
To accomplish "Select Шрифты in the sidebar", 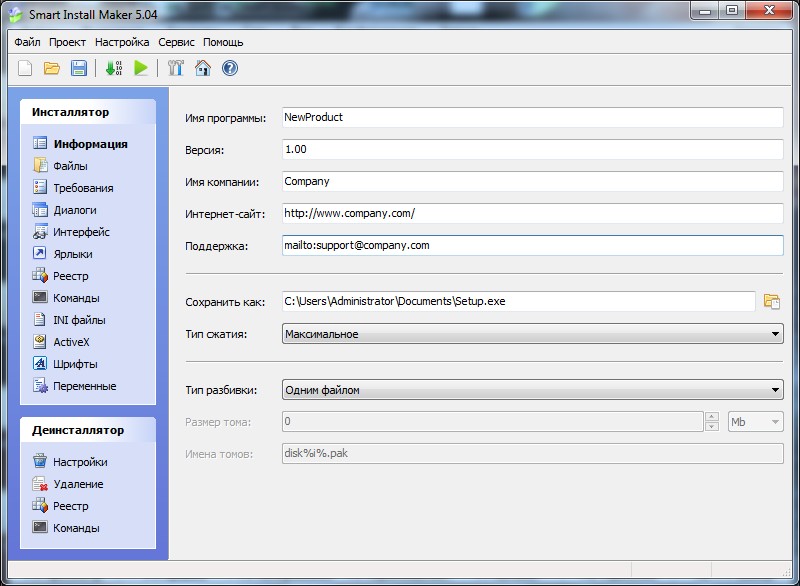I will (75, 364).
